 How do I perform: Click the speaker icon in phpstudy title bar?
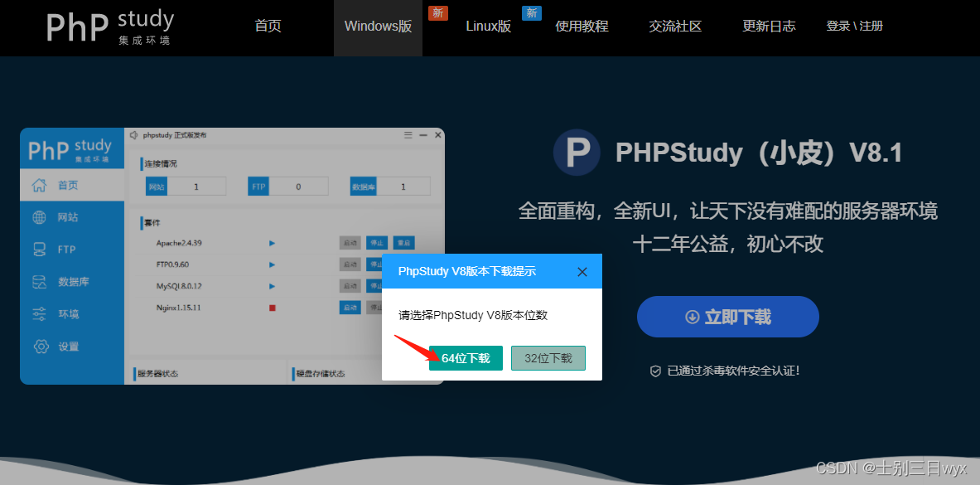pyautogui.click(x=133, y=133)
